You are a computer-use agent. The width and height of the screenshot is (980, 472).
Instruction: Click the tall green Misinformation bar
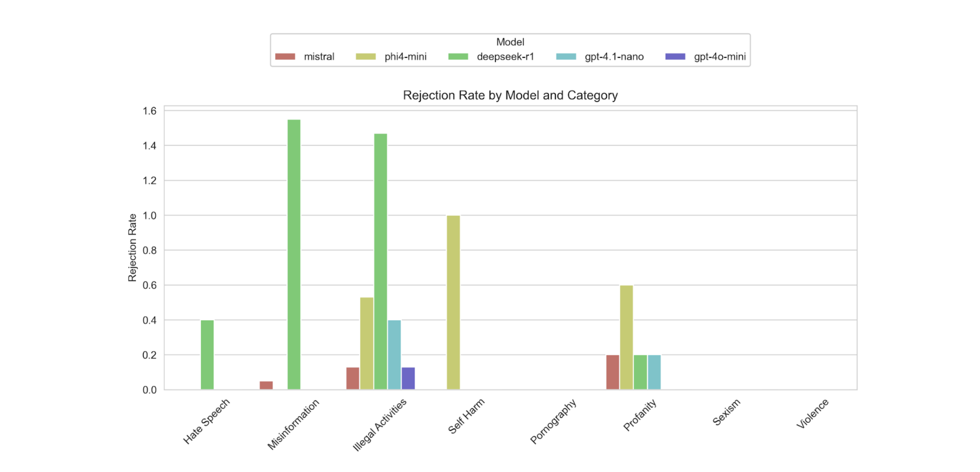tap(294, 254)
